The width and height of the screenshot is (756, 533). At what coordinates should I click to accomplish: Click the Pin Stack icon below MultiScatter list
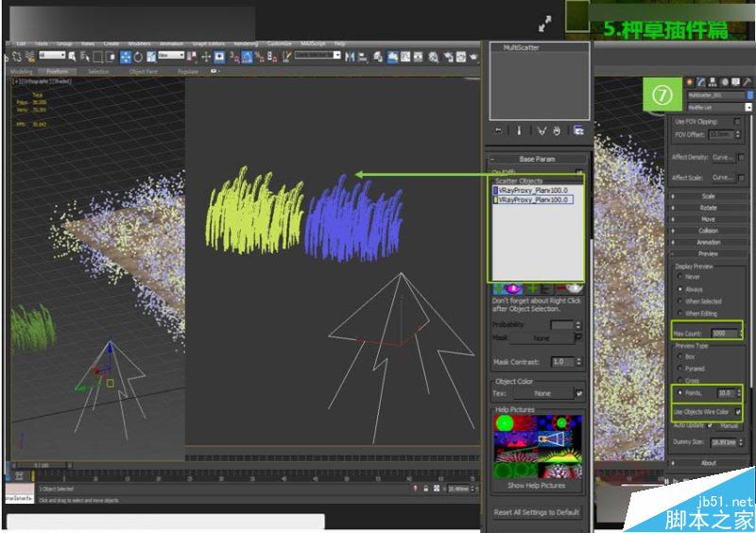(x=498, y=130)
